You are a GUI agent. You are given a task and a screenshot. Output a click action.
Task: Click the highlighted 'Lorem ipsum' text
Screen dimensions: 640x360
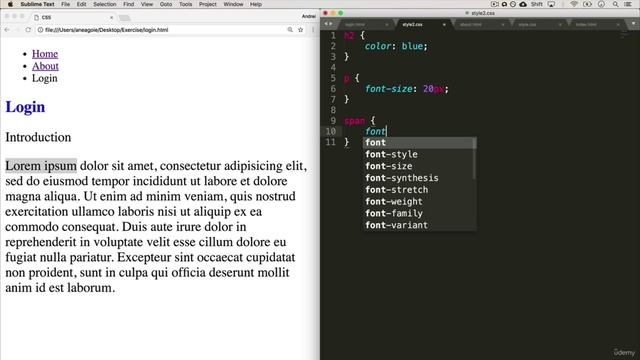click(41, 166)
